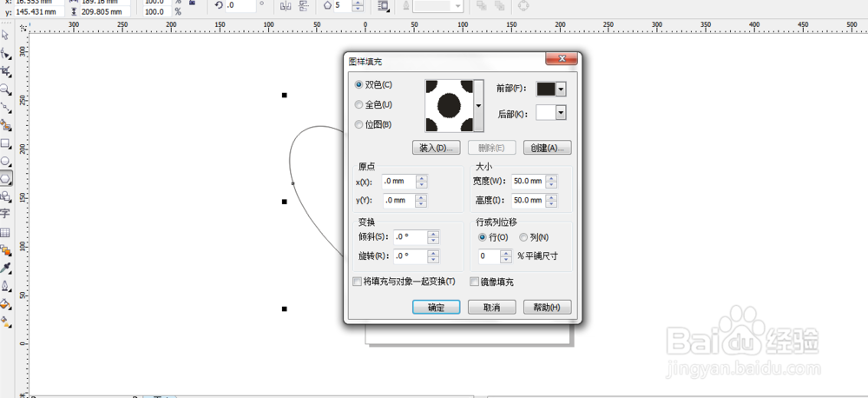The image size is (868, 398).
Task: Enable 将填充与对象一起变换(T) checkbox
Action: tap(357, 282)
